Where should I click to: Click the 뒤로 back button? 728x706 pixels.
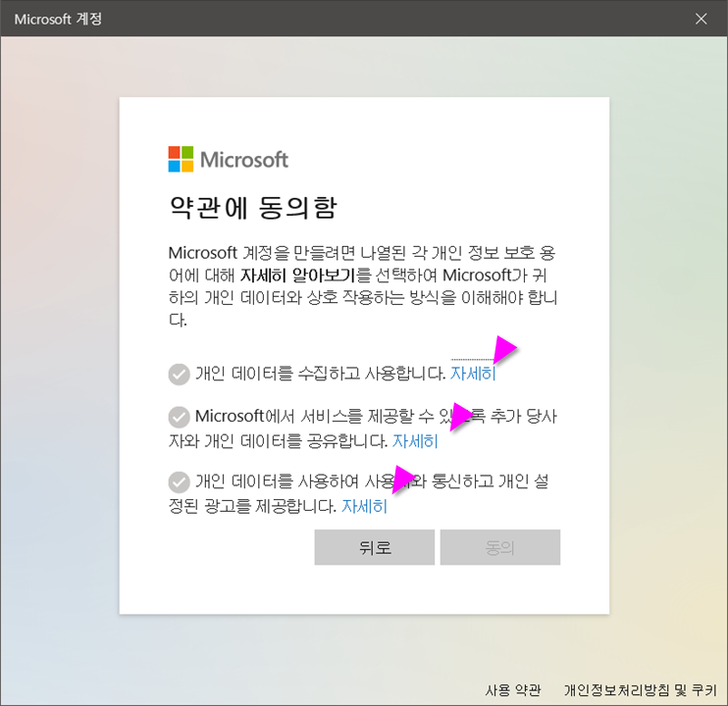[x=374, y=547]
